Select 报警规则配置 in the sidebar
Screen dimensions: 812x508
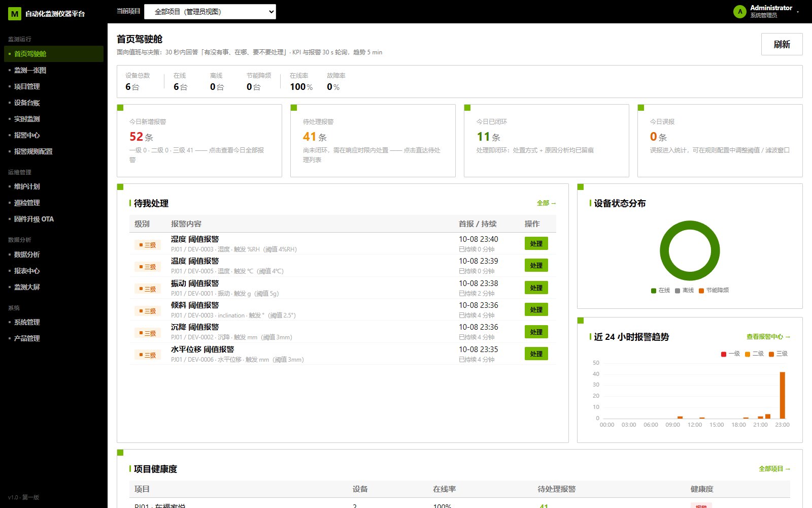click(x=54, y=151)
